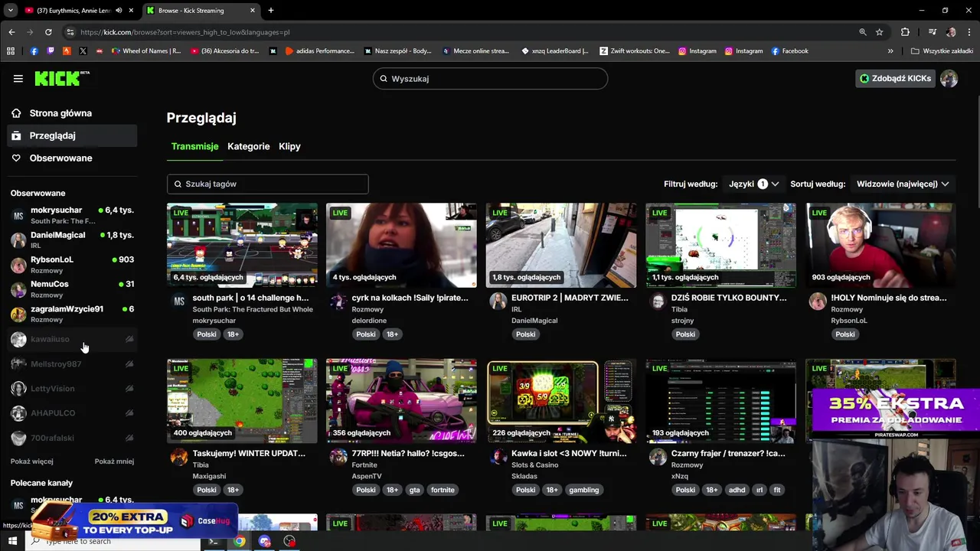Click the 18+ tag under Taskujemy stream

coord(233,490)
